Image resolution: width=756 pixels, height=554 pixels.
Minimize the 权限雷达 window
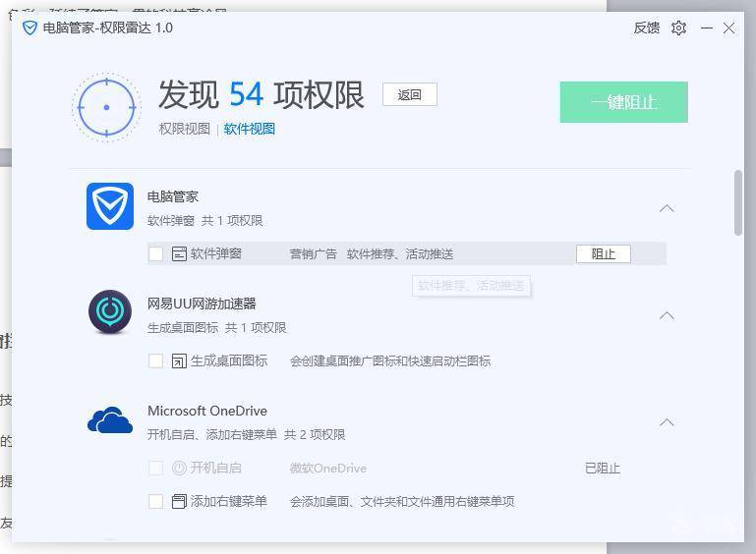tap(707, 28)
